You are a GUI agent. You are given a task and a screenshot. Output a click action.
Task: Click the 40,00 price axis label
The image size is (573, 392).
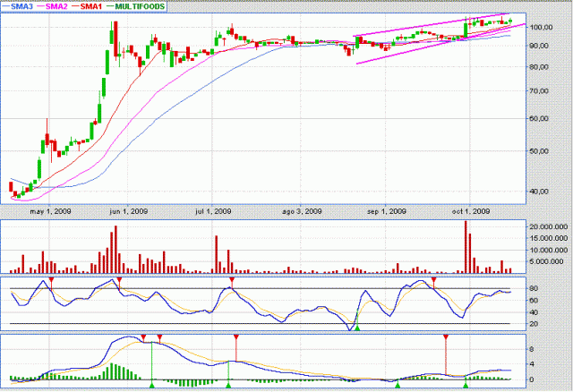(x=539, y=192)
